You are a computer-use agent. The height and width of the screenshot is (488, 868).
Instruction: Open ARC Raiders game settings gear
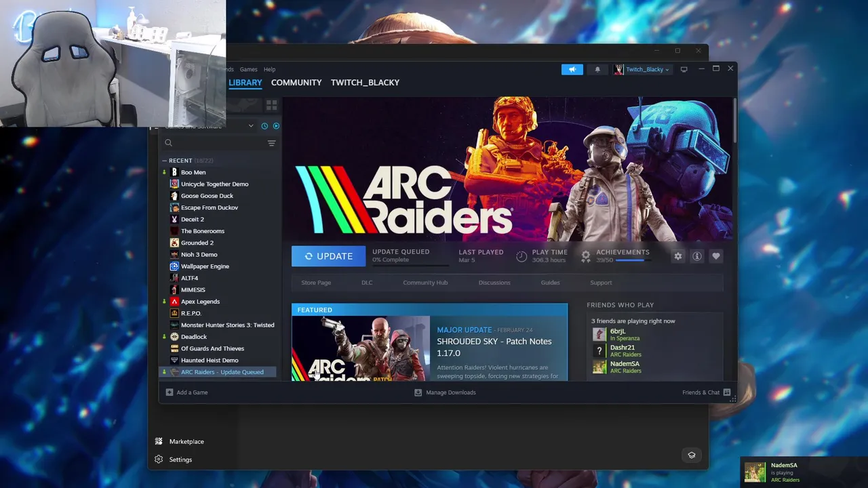677,256
